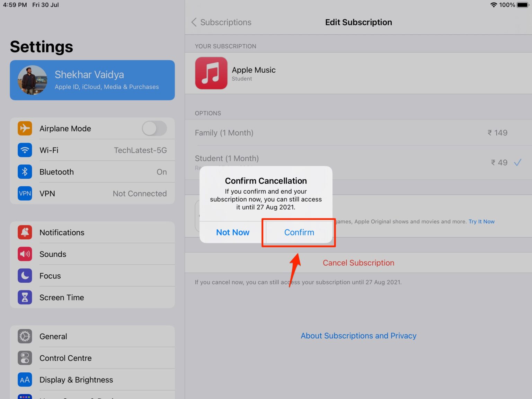Toggle the Airplane Mode switch
Screen dimensions: 532x399
tap(154, 128)
